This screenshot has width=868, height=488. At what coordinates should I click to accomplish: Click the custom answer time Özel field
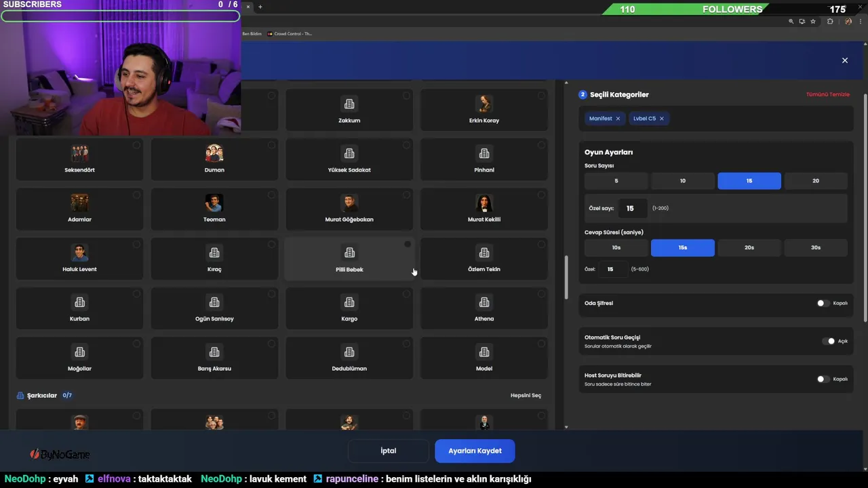[x=613, y=269]
